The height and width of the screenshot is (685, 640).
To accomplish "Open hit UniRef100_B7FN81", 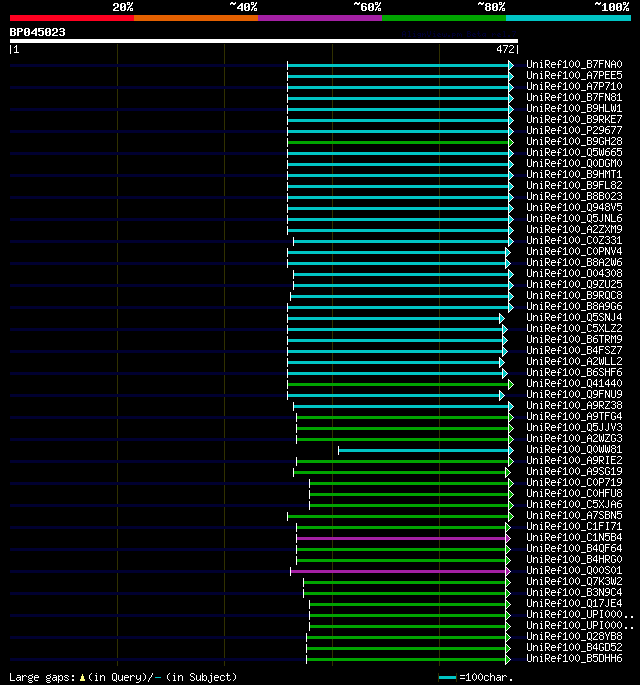I will [x=574, y=97].
